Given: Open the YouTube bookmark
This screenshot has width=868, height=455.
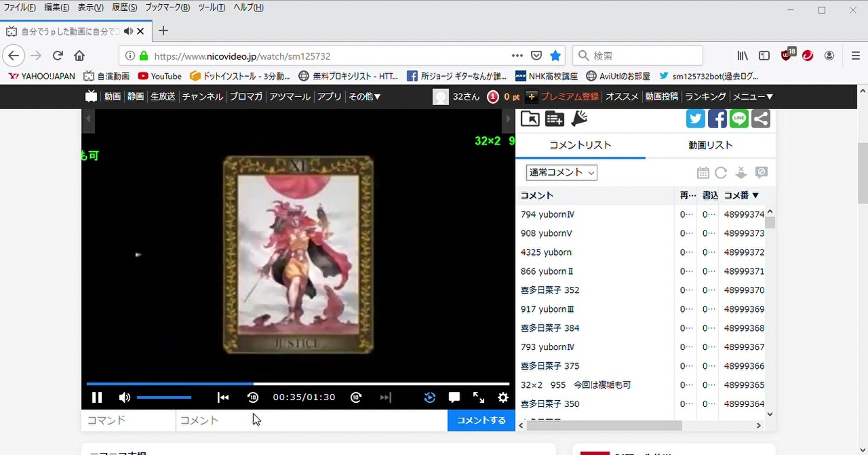Looking at the screenshot, I should [159, 76].
